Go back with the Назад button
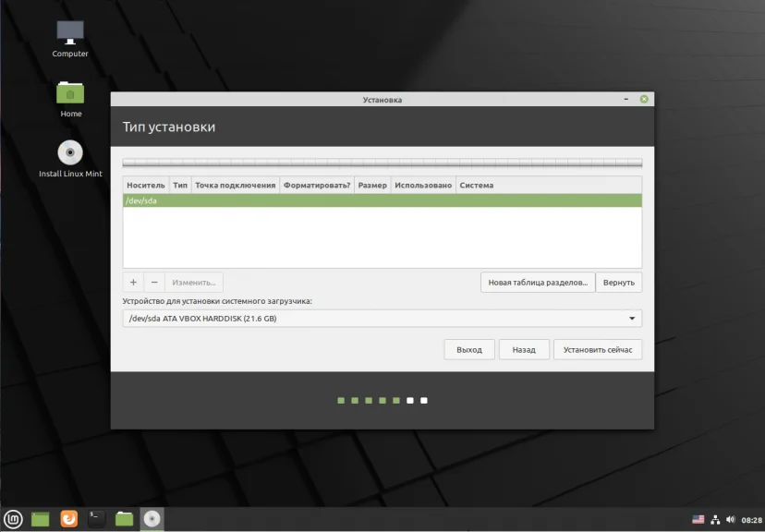The height and width of the screenshot is (532, 765). pyautogui.click(x=524, y=350)
